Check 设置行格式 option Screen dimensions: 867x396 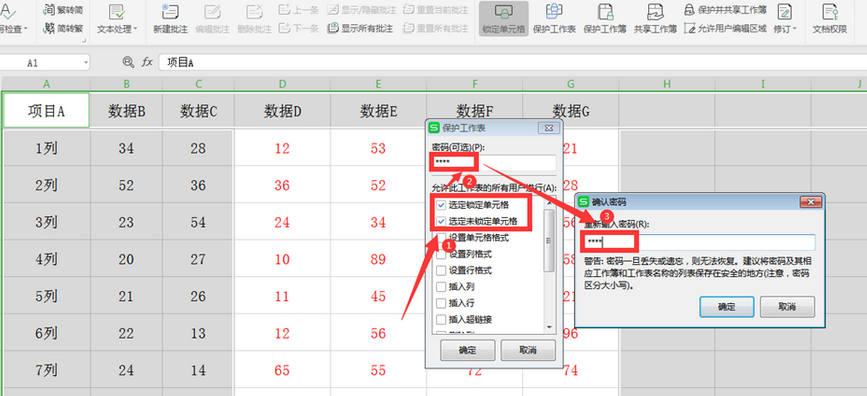point(441,270)
